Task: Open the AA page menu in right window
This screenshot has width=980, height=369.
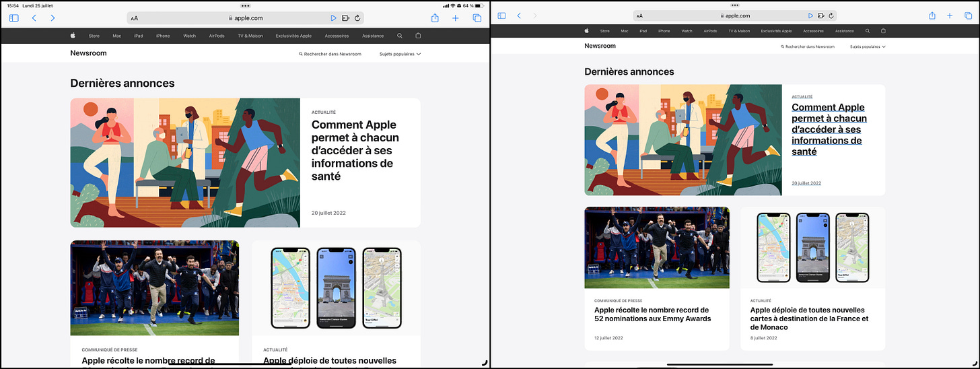Action: [639, 15]
